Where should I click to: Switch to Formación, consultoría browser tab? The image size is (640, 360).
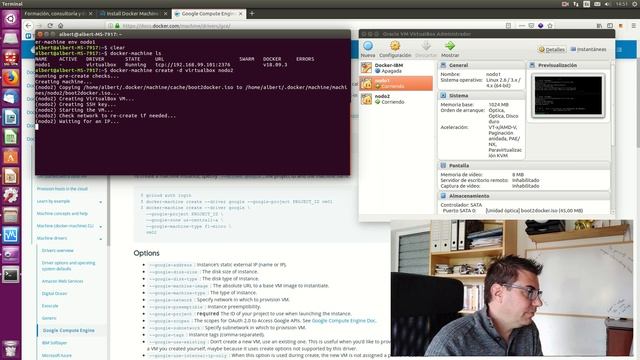[57, 13]
